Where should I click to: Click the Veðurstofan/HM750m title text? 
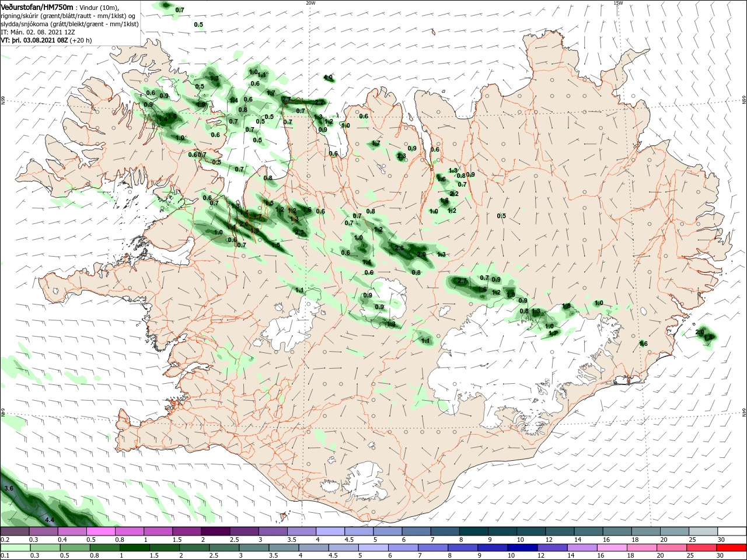click(x=37, y=7)
